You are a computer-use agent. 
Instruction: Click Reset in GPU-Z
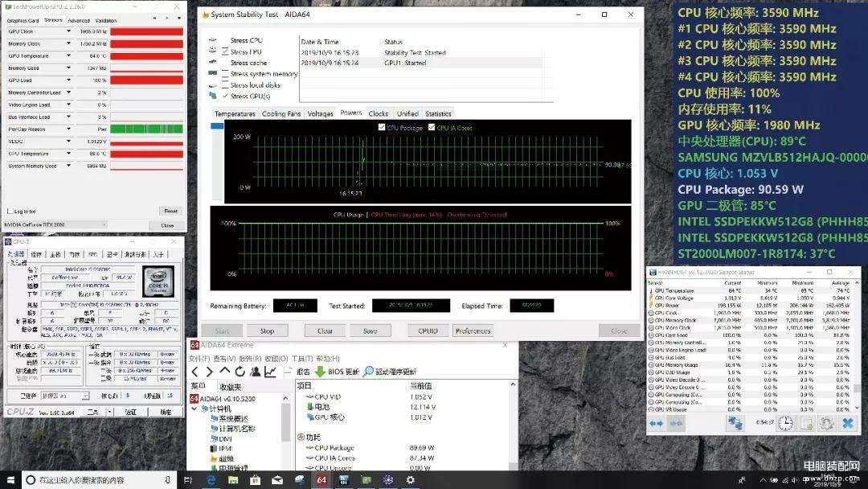(170, 211)
